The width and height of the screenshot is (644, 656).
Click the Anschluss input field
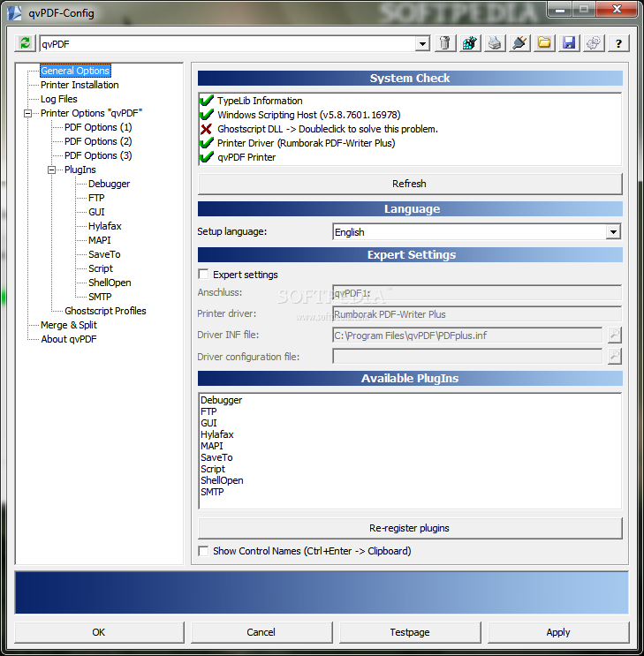coord(477,293)
